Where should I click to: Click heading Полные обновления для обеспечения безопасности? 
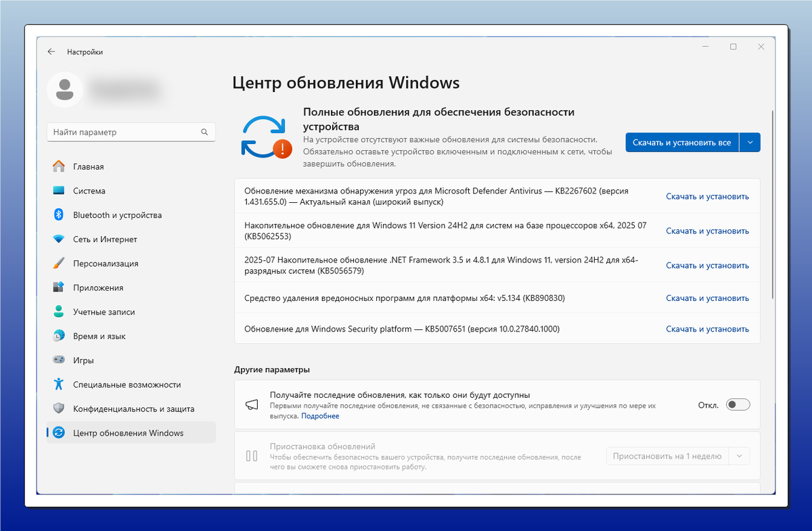click(438, 119)
